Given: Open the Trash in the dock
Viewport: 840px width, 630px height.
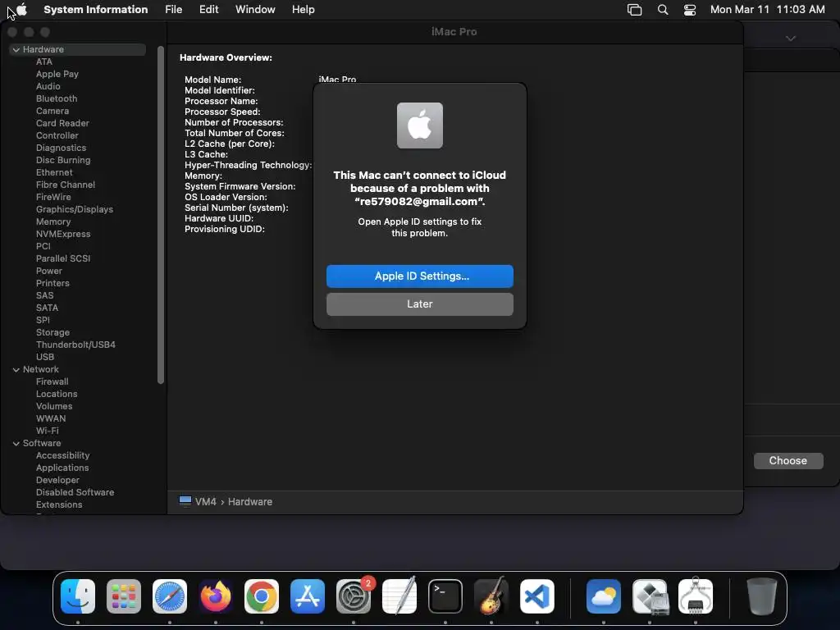Looking at the screenshot, I should pos(762,596).
